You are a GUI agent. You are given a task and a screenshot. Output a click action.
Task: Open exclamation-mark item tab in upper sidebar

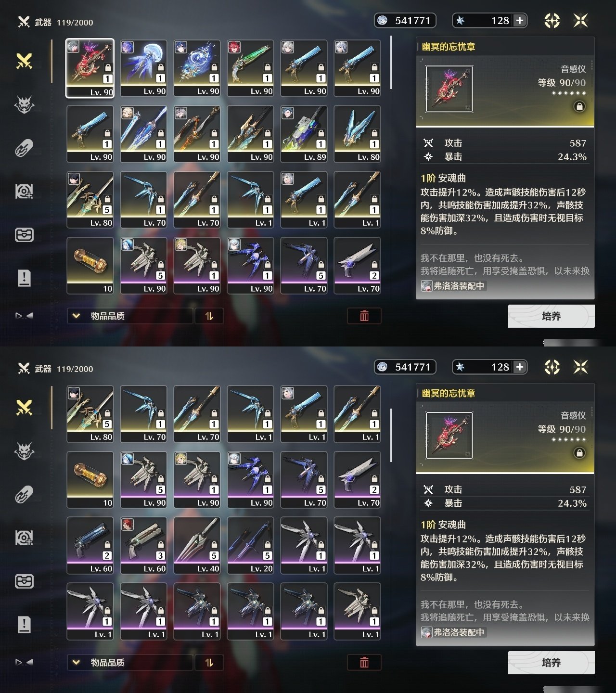(24, 278)
